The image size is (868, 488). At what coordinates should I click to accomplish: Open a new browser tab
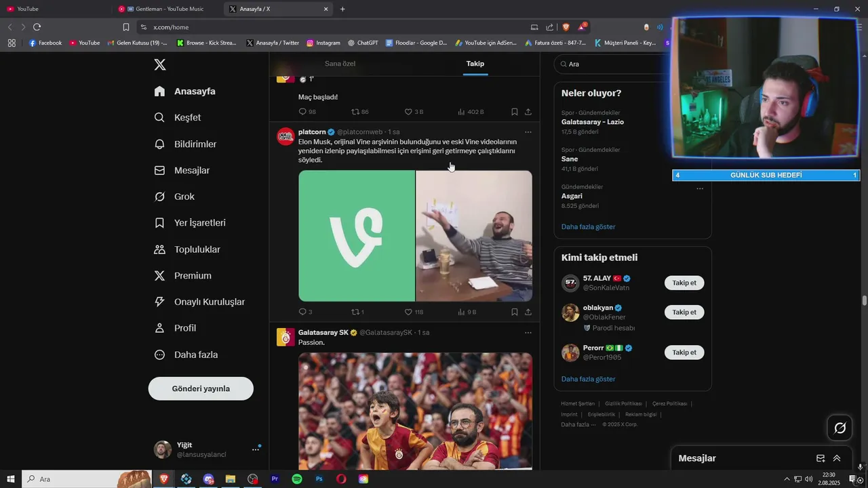pos(342,9)
